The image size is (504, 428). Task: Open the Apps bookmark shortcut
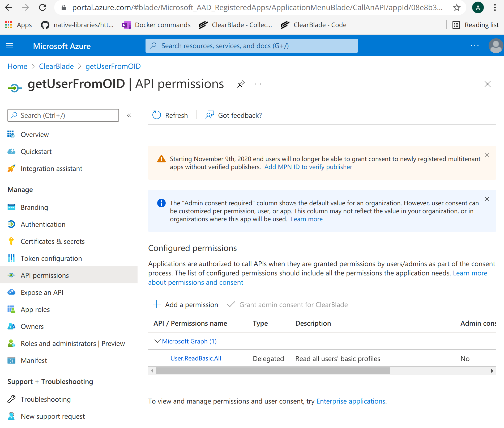18,25
